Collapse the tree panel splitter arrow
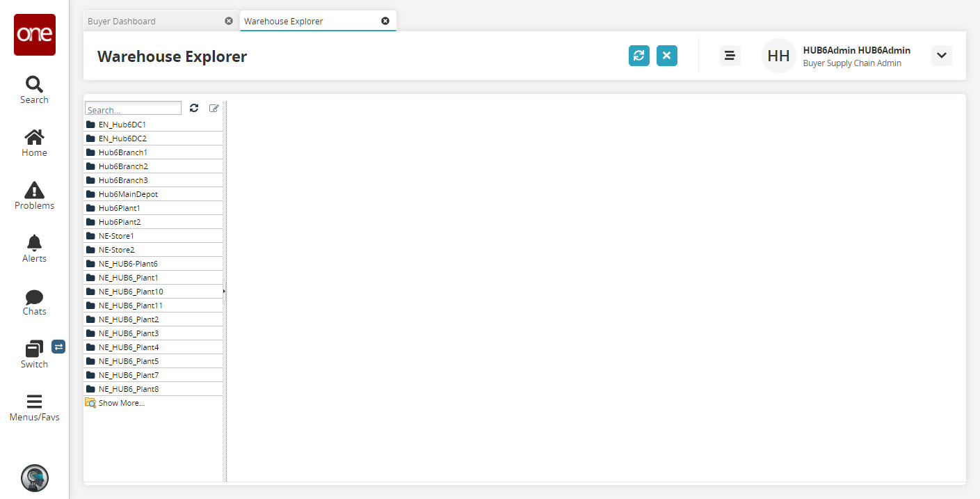 coord(224,292)
